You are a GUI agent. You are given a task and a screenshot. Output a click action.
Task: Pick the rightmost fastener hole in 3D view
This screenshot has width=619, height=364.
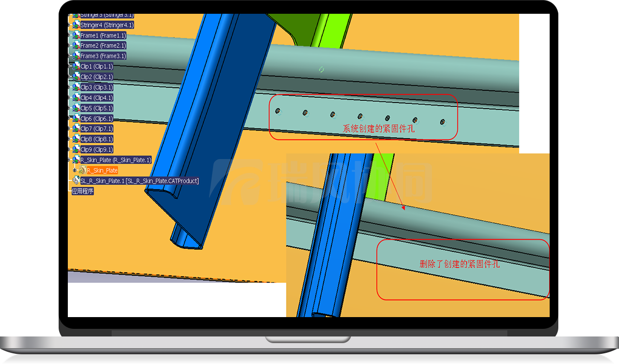pyautogui.click(x=442, y=122)
